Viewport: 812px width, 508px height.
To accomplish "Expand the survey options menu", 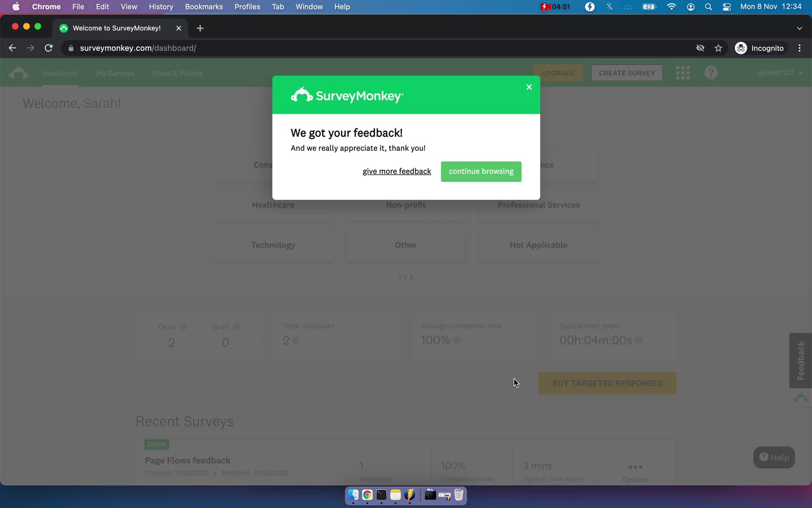I will pyautogui.click(x=636, y=466).
